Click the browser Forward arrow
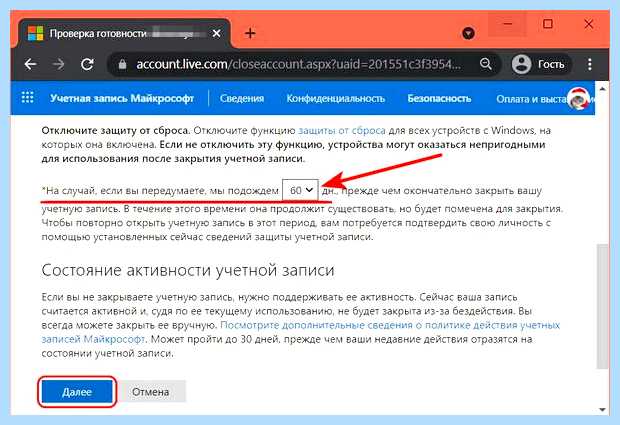 pos(59,64)
